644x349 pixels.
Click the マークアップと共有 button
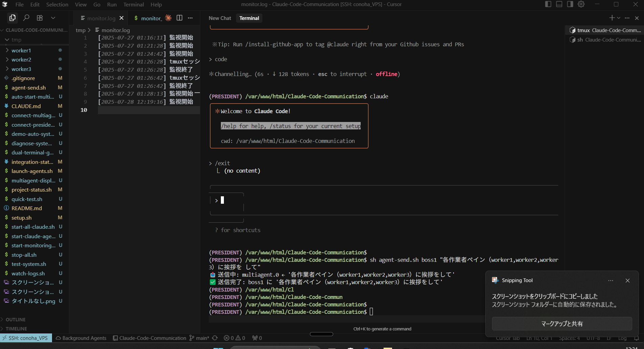[x=562, y=324]
